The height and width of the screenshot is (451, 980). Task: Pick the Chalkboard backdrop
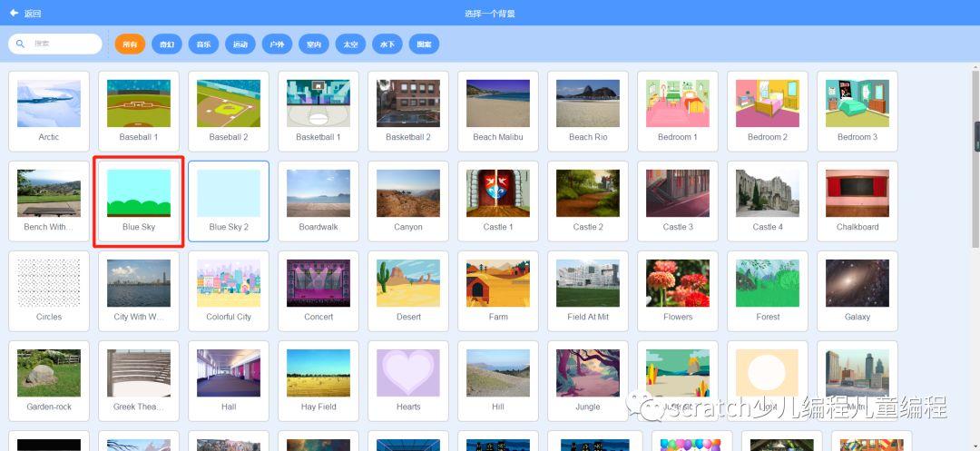point(857,201)
